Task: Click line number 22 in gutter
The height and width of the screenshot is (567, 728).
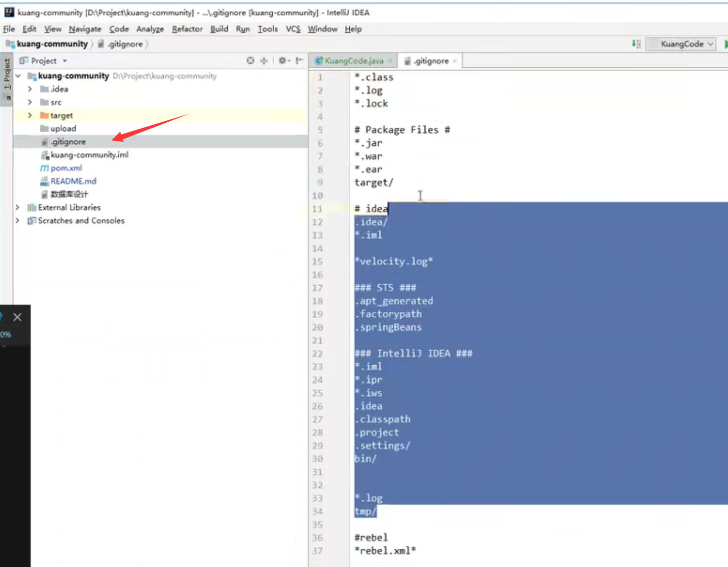Action: 317,353
